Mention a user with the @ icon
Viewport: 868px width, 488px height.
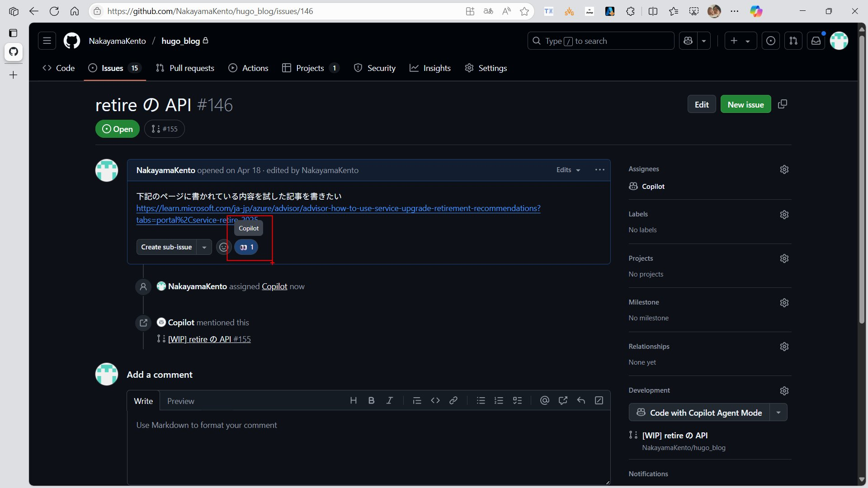click(x=544, y=400)
